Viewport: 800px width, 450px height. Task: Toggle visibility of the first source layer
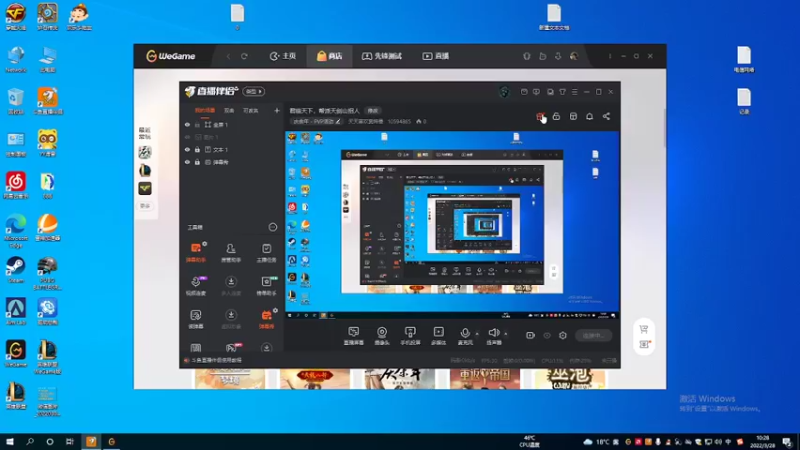click(187, 124)
